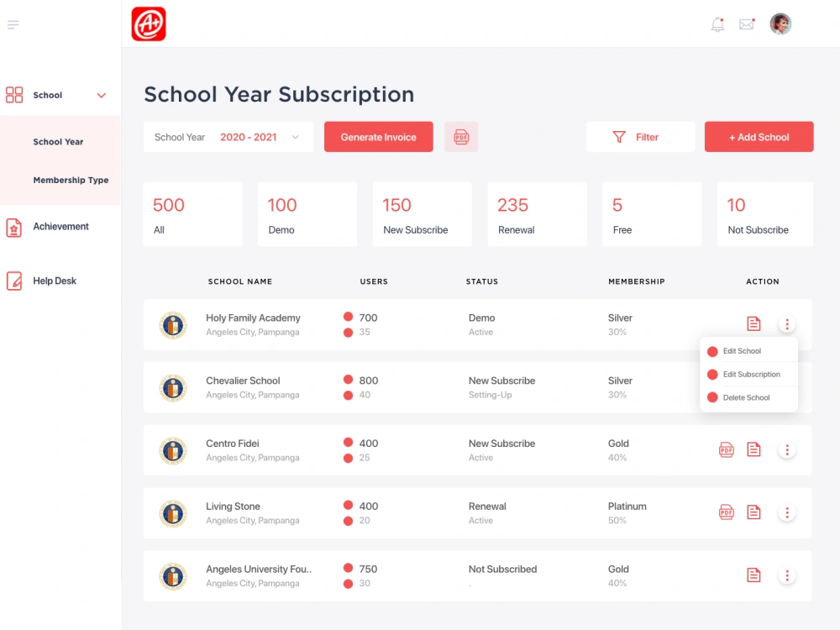Open Chevalier School name
The height and width of the screenshot is (630, 840).
click(x=243, y=381)
